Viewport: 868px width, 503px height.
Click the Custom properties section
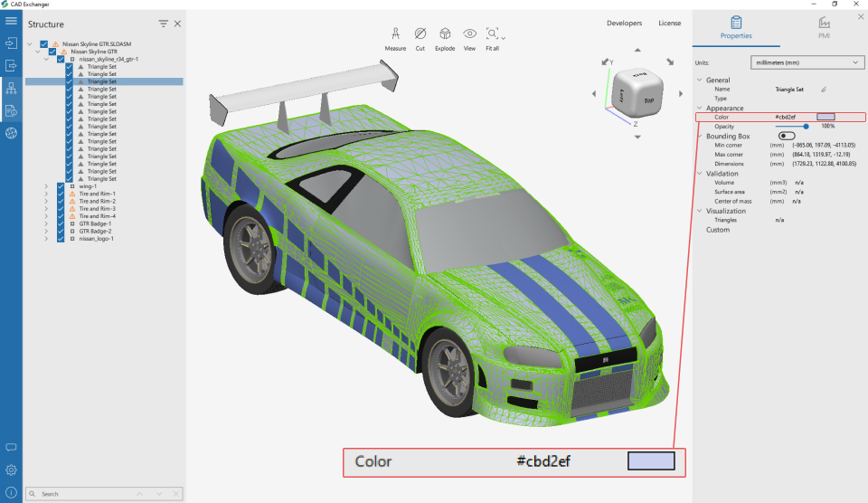coord(717,230)
